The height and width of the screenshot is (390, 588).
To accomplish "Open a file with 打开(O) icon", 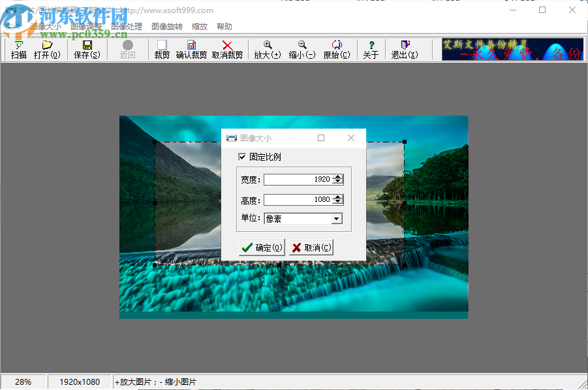I will click(x=47, y=50).
